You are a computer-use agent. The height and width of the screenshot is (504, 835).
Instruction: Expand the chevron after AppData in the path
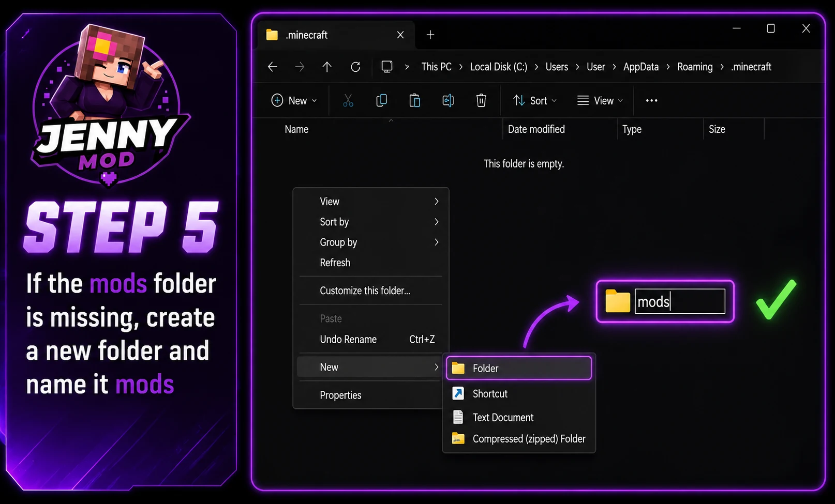[668, 67]
